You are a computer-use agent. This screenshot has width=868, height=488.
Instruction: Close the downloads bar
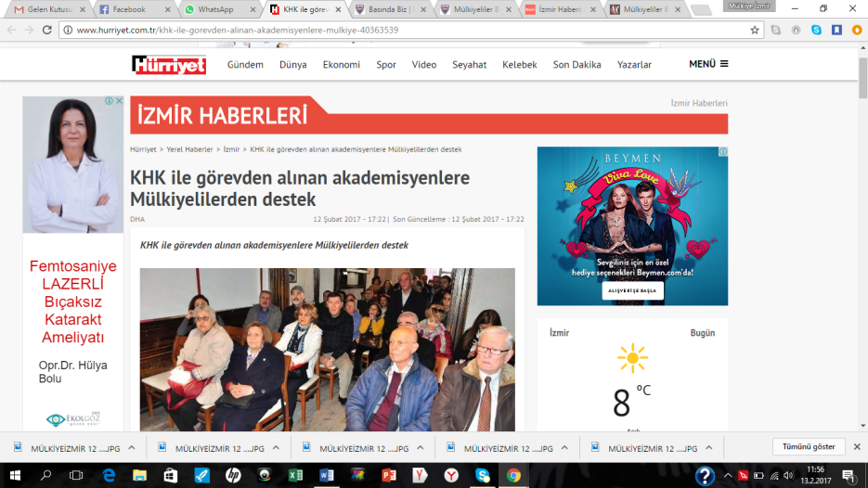855,446
